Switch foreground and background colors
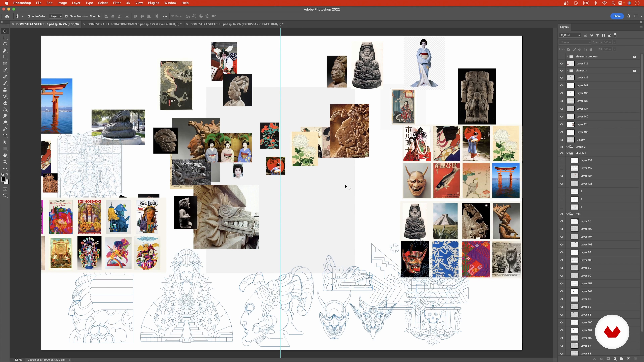 pyautogui.click(x=7, y=174)
